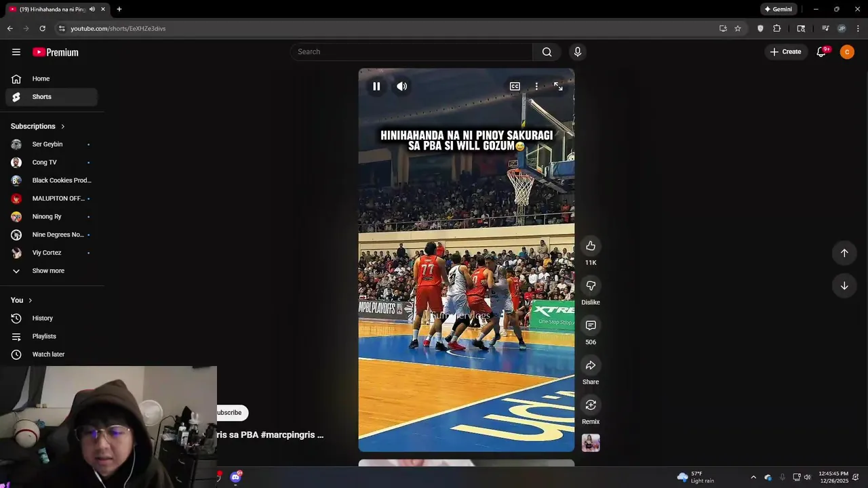Open YouTube notifications bell
Viewport: 868px width, 488px height.
[x=821, y=52]
